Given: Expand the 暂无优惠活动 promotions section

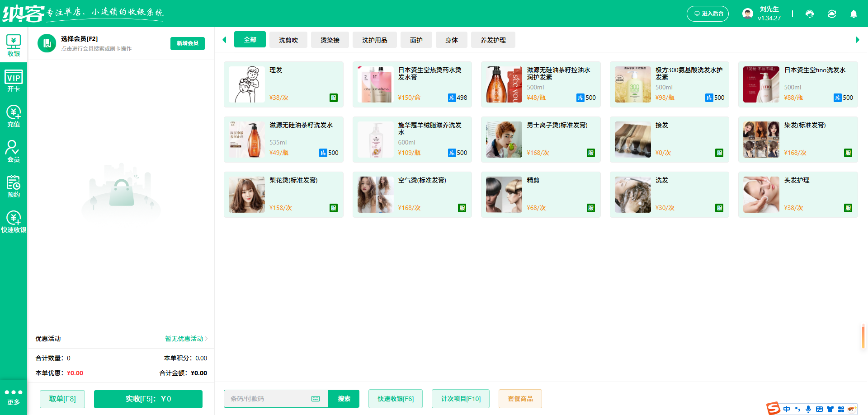Looking at the screenshot, I should pos(184,339).
